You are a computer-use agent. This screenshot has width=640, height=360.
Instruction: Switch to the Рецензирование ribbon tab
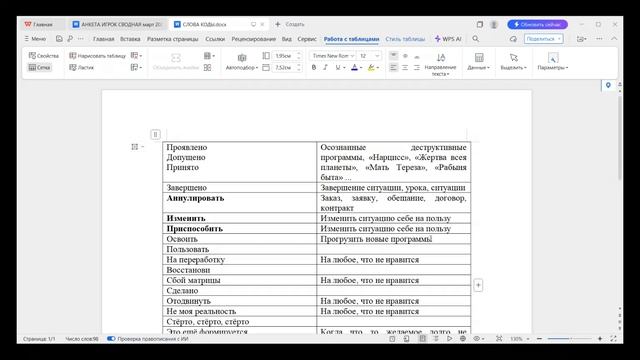(x=253, y=39)
